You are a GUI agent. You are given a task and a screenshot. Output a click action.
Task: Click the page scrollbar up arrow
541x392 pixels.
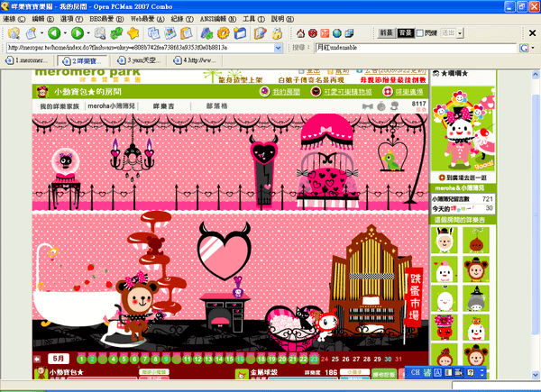click(535, 74)
